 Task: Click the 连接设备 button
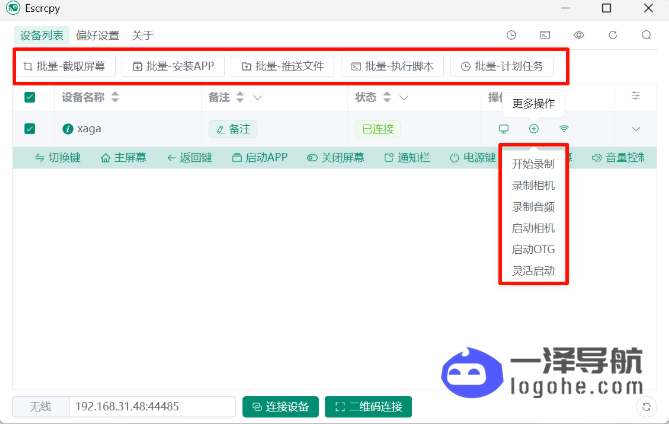coord(280,407)
